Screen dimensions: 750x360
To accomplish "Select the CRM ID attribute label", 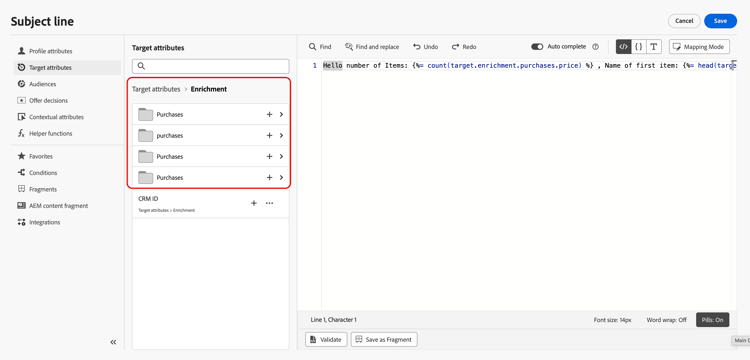I will click(148, 198).
